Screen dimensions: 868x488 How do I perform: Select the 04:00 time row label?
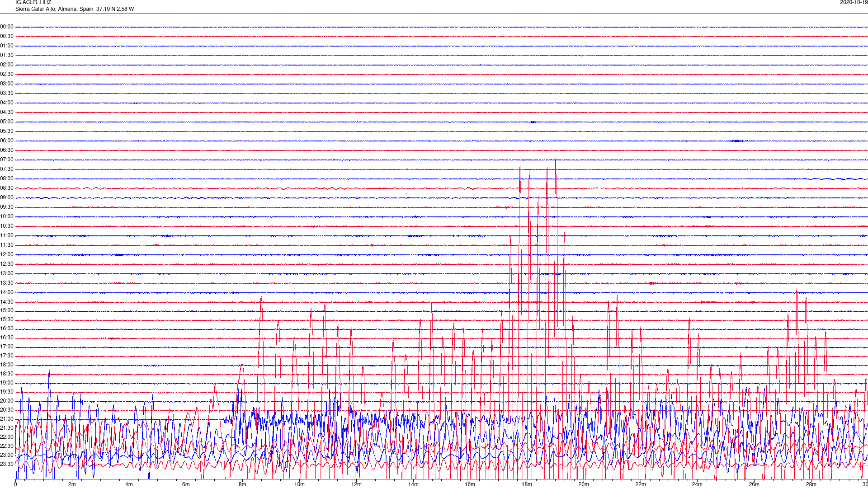(7, 103)
